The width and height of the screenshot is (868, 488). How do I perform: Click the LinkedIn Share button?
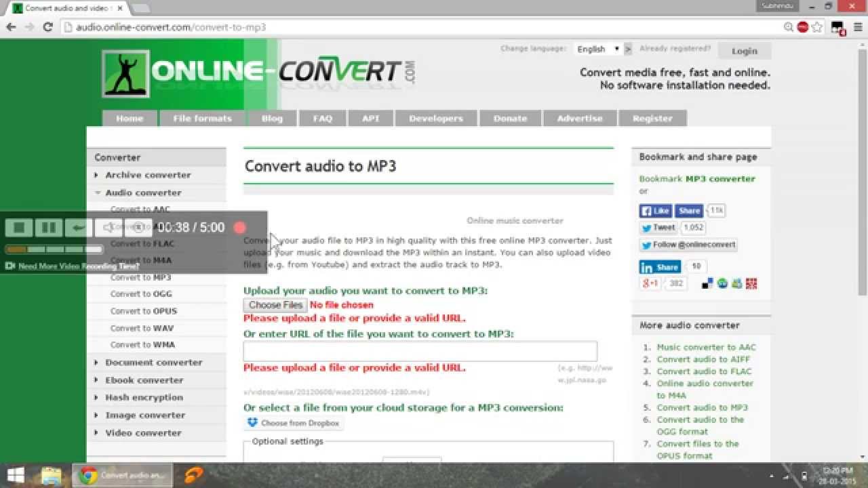(x=660, y=267)
